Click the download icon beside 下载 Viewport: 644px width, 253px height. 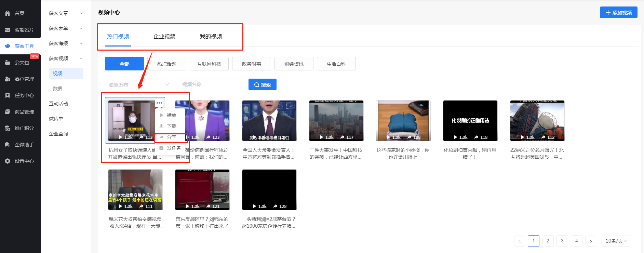click(x=161, y=126)
